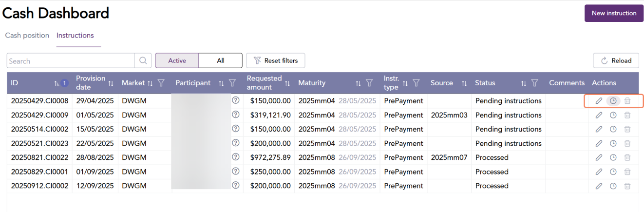The height and width of the screenshot is (212, 644).
Task: Click the New instruction button
Action: [x=614, y=13]
